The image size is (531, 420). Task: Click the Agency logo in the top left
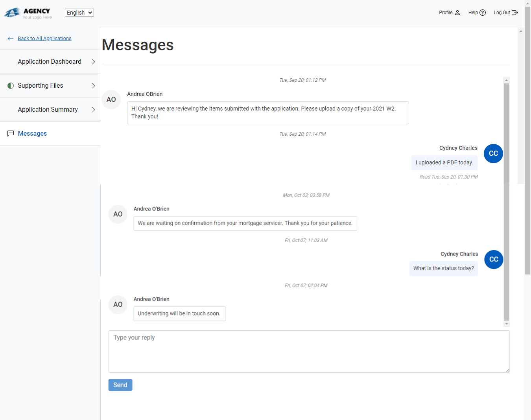28,12
